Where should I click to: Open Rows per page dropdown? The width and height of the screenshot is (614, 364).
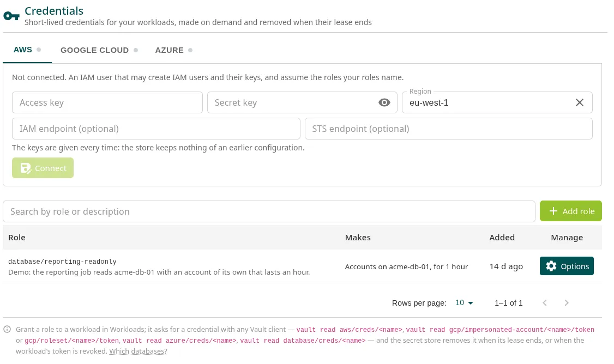coord(464,303)
